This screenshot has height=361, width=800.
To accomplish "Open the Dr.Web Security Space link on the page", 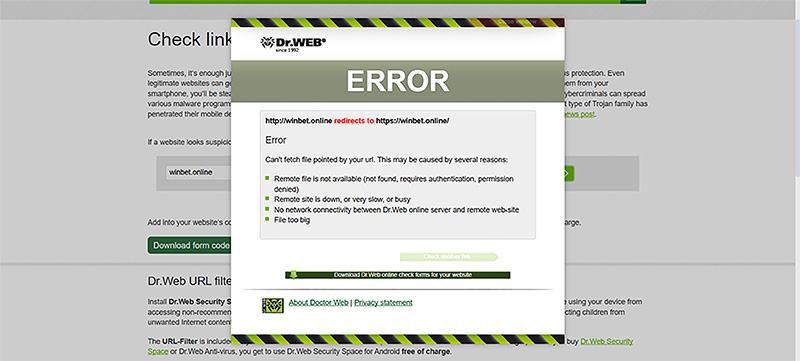I will (607, 341).
